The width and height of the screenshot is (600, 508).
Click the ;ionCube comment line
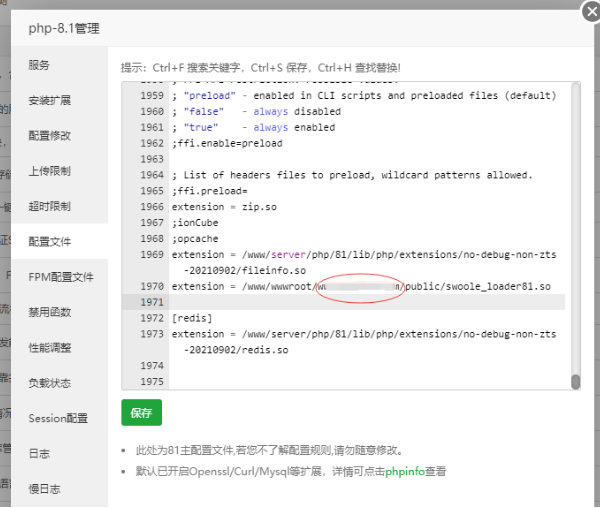(x=195, y=223)
